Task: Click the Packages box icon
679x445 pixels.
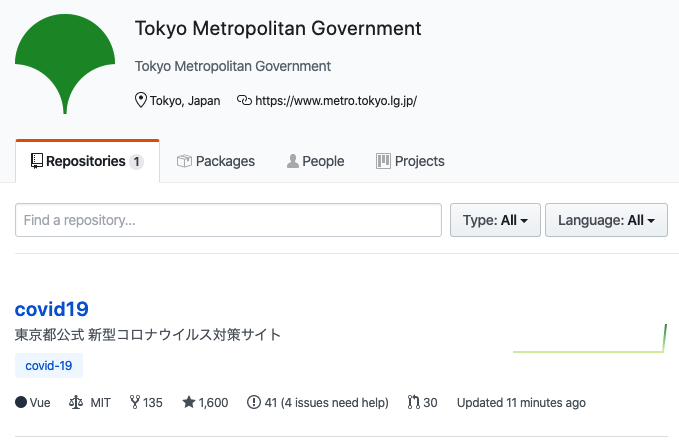Action: pyautogui.click(x=184, y=161)
